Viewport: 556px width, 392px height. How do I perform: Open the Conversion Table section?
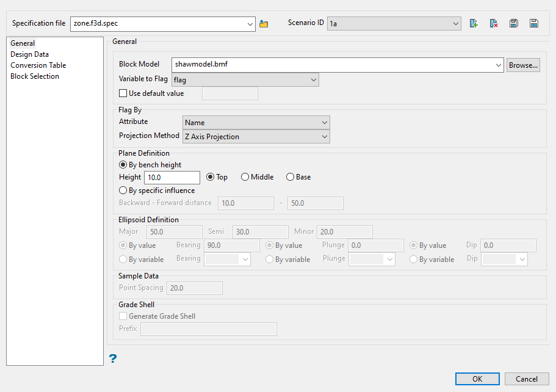click(x=38, y=65)
